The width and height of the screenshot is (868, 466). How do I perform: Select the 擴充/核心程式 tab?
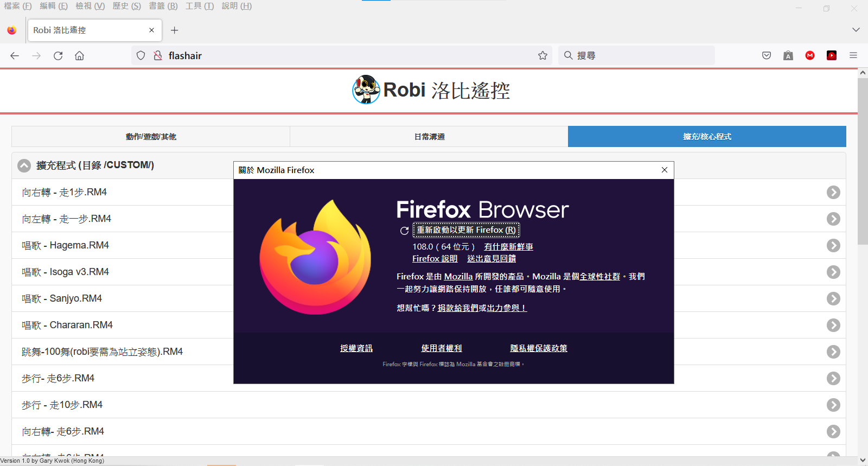(707, 137)
